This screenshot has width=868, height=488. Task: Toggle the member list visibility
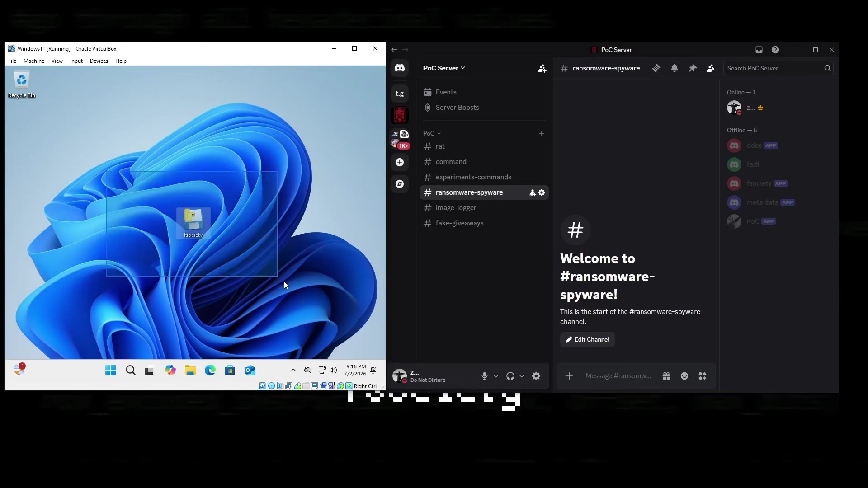pos(711,68)
